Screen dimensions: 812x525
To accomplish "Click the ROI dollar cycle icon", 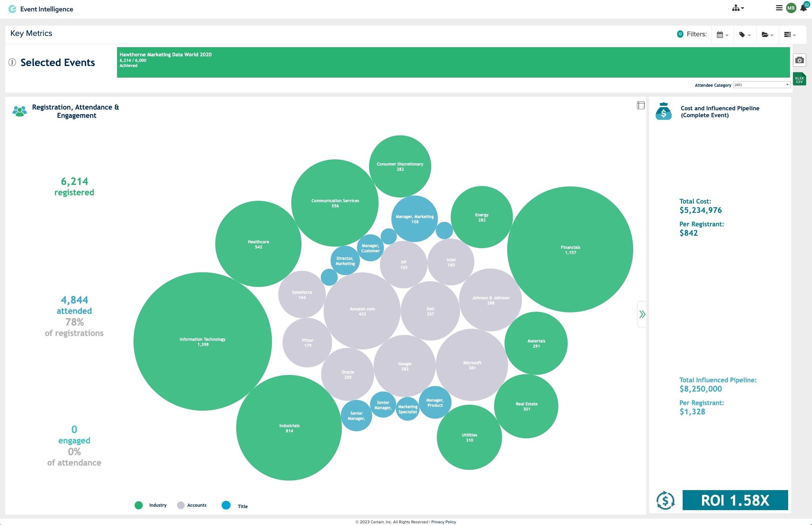I will 665,500.
